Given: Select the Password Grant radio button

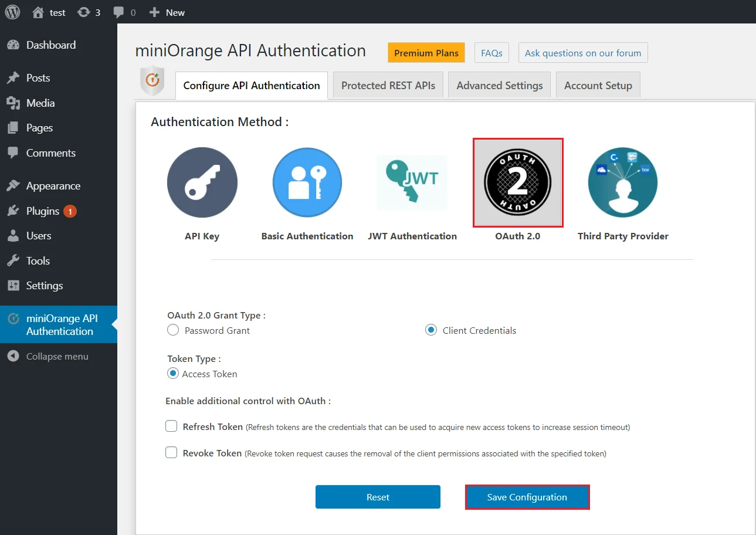Looking at the screenshot, I should (x=172, y=330).
